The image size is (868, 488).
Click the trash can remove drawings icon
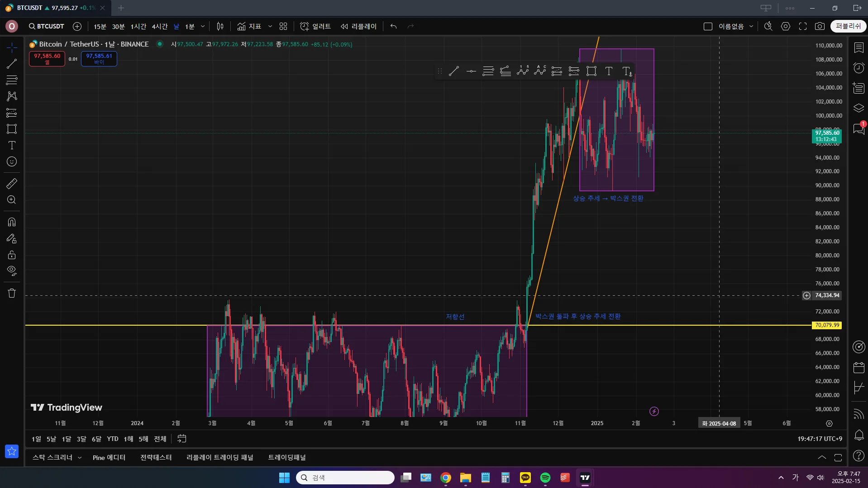click(x=12, y=293)
